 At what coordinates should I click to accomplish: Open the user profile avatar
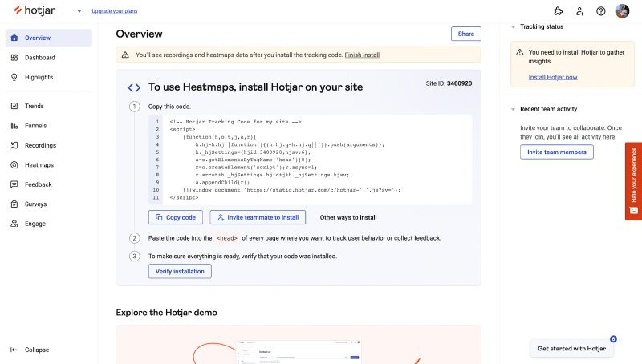(622, 11)
